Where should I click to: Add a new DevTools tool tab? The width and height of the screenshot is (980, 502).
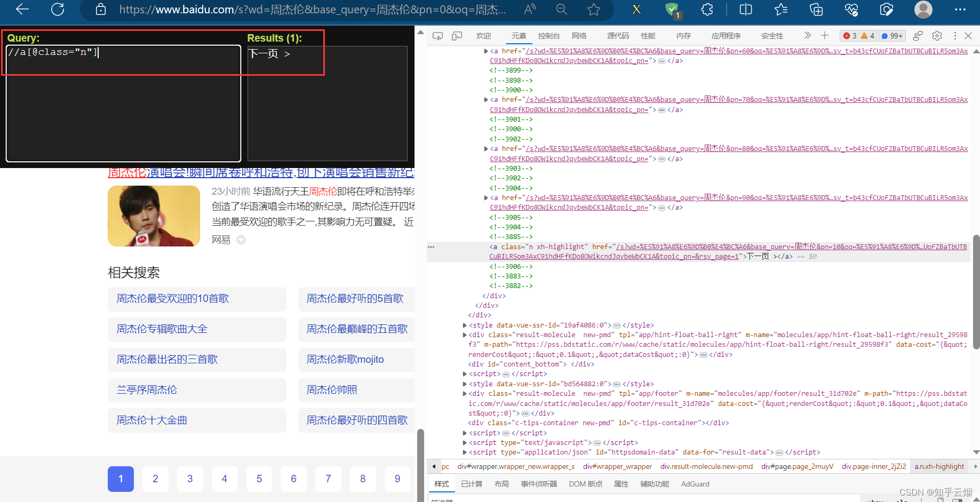point(825,35)
